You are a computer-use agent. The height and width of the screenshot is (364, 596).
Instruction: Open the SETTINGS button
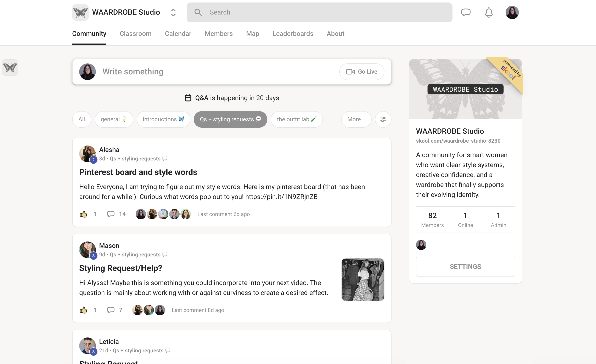coord(465,266)
